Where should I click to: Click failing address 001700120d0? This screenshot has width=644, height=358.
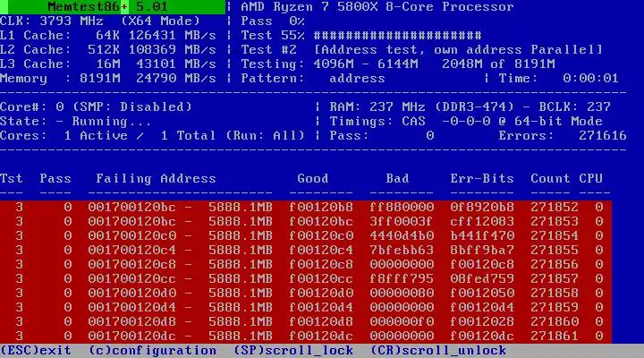click(x=132, y=293)
